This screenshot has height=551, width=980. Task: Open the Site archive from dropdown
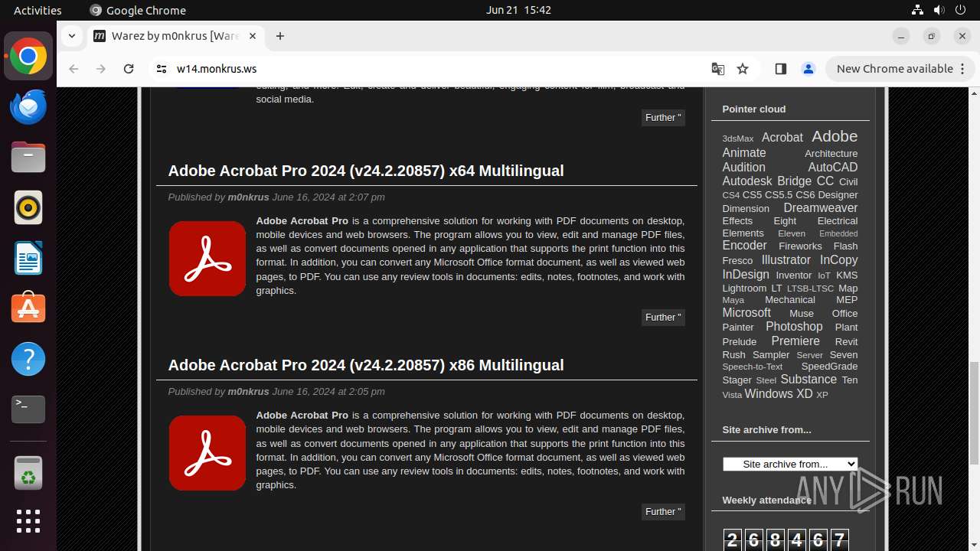pos(790,464)
